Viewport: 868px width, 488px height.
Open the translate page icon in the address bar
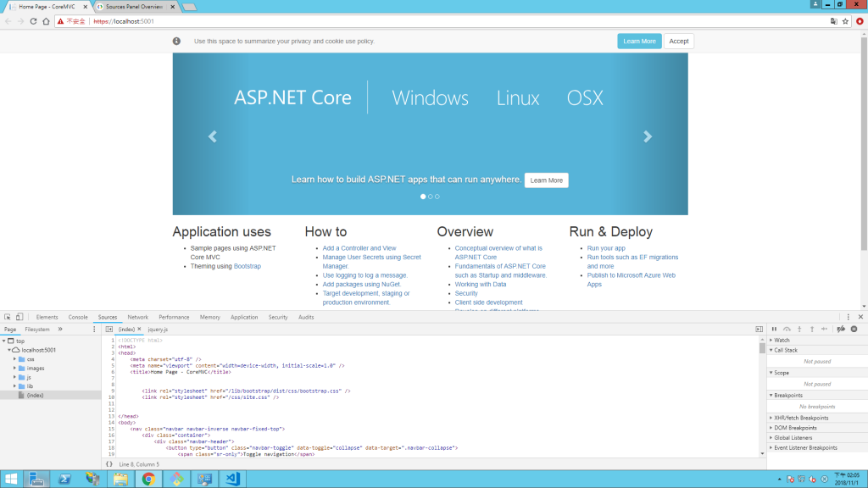834,21
